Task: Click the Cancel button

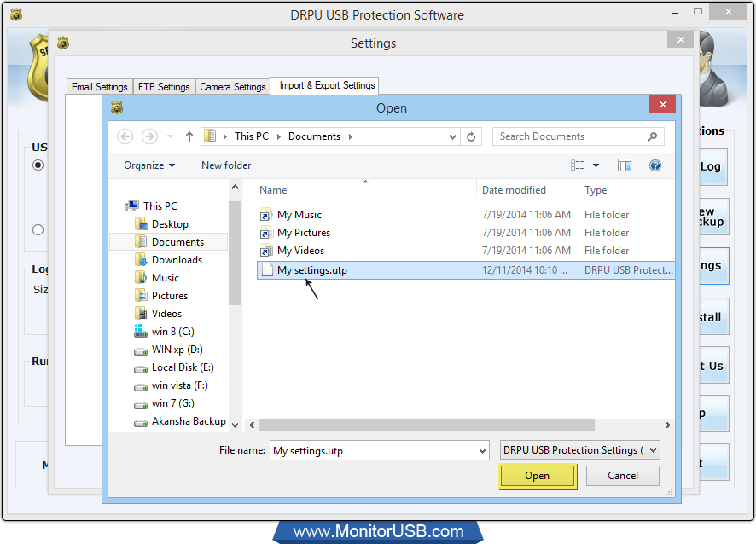Action: pyautogui.click(x=622, y=476)
